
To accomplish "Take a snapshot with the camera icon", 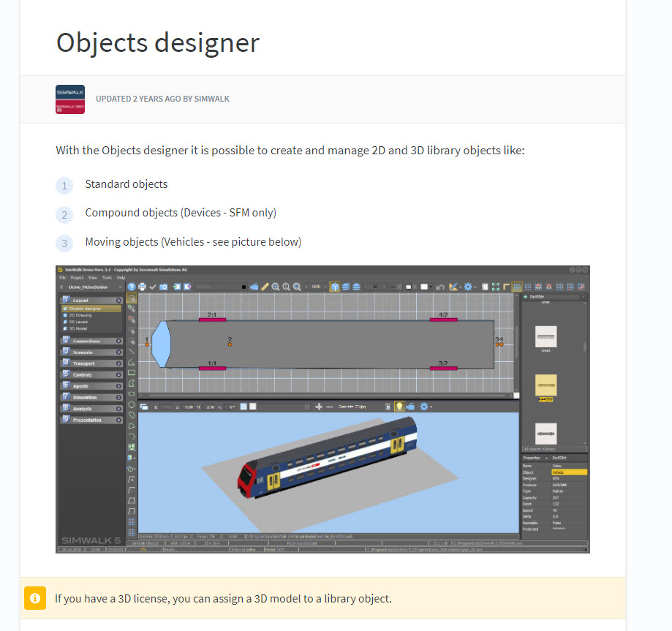I will point(163,287).
